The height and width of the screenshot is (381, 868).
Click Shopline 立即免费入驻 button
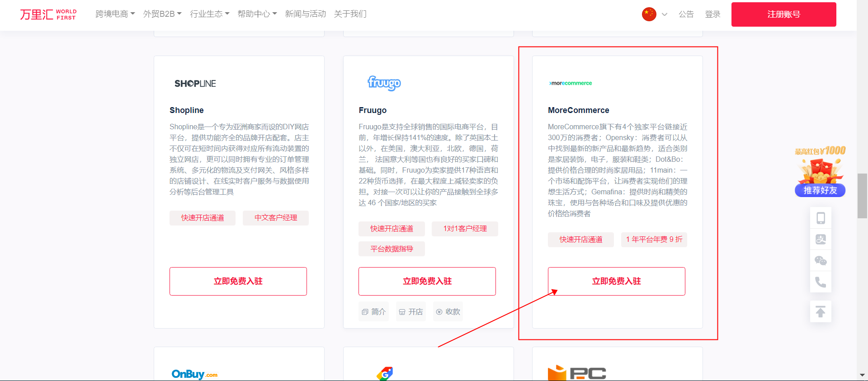238,281
